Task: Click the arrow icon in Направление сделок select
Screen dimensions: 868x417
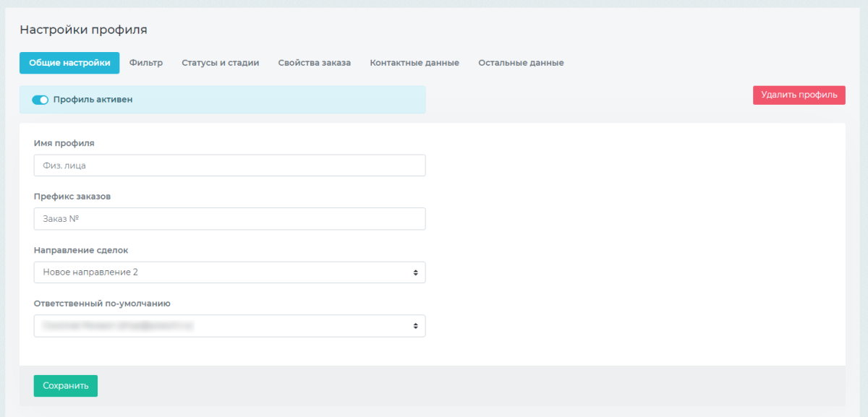Action: click(415, 272)
